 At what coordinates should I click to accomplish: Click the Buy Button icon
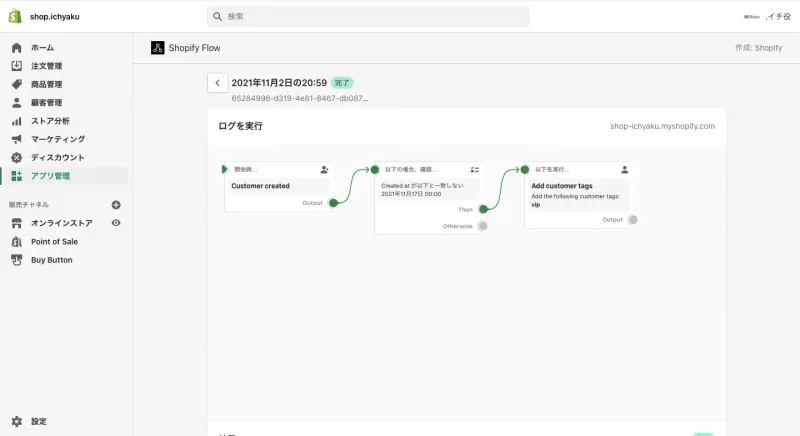pyautogui.click(x=16, y=260)
